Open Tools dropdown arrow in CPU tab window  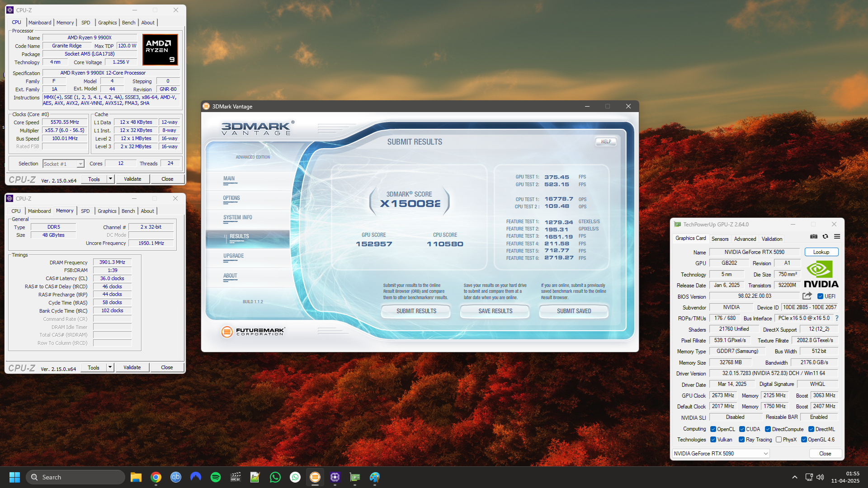point(110,179)
